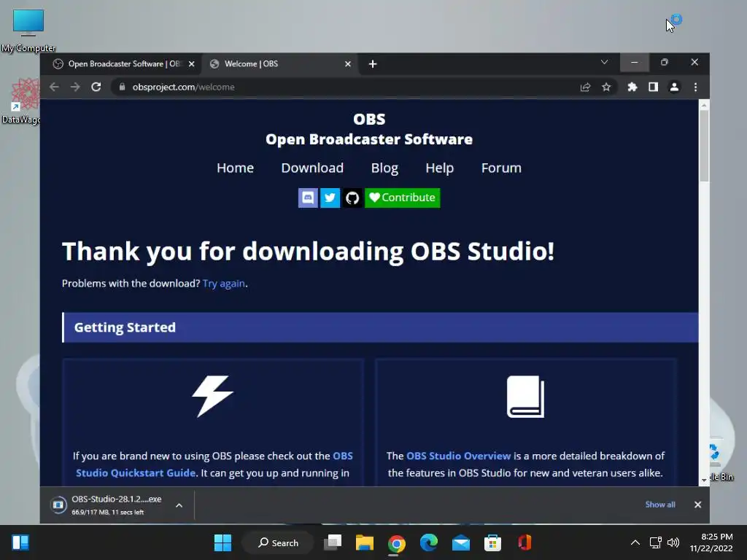
Task: Open the Widgets icon on the taskbar
Action: (x=20, y=542)
